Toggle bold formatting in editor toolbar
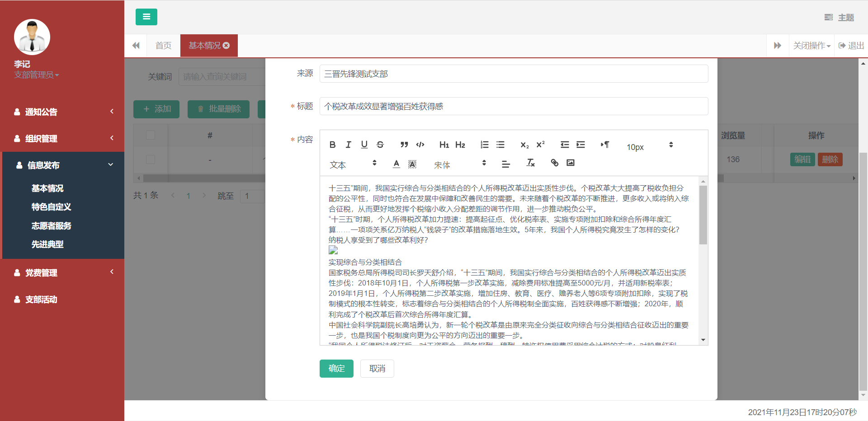This screenshot has width=868, height=421. coord(332,145)
